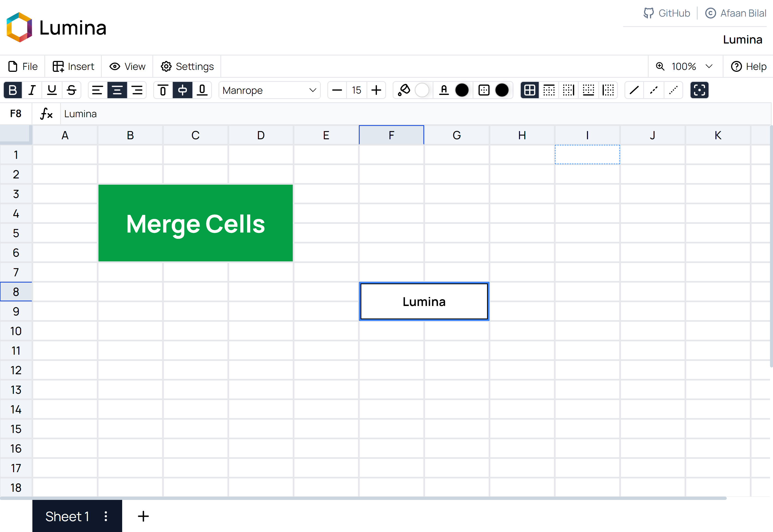
Task: Toggle bold formatting
Action: pyautogui.click(x=13, y=90)
